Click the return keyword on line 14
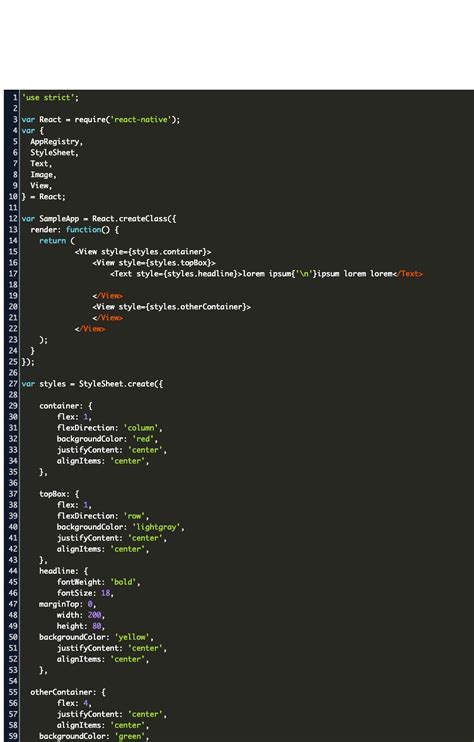 tap(53, 240)
